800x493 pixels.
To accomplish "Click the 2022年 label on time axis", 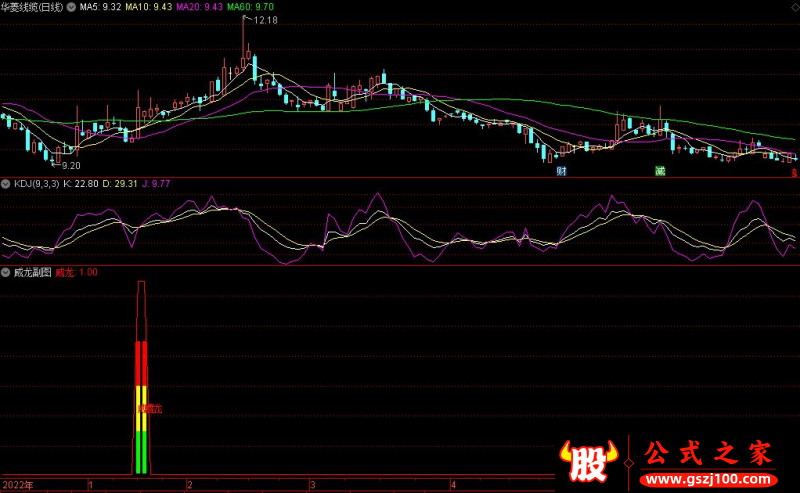I will [x=17, y=485].
